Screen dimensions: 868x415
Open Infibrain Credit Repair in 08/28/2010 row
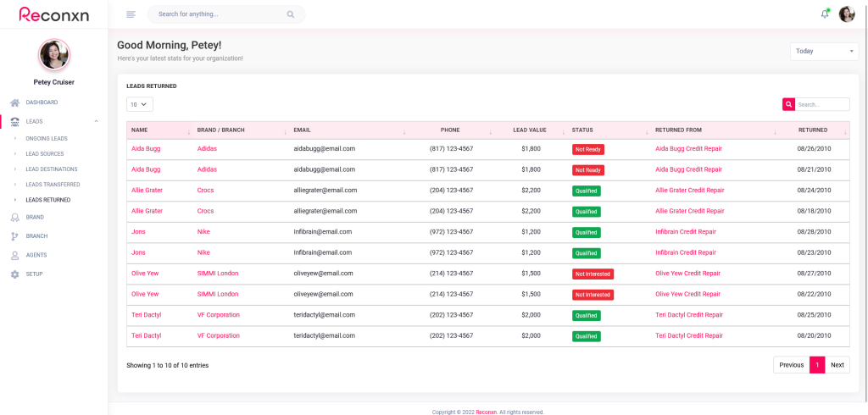(686, 232)
